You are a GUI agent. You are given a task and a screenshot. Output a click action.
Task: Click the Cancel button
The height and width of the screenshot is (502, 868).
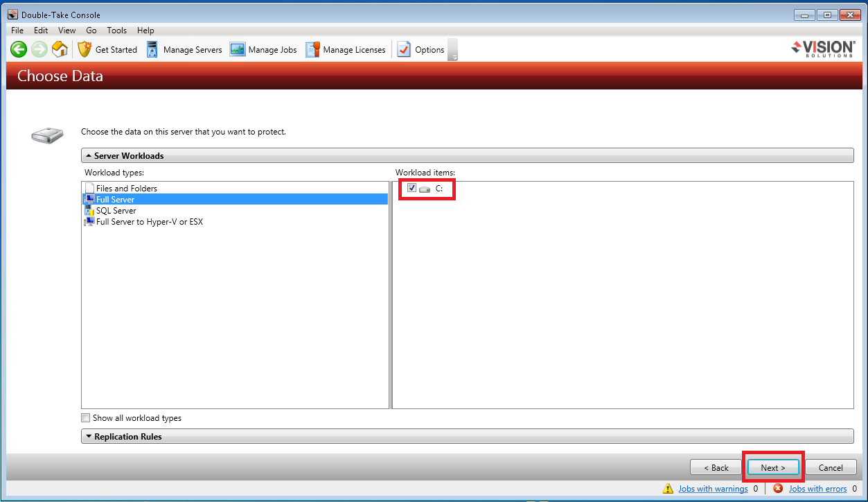[831, 467]
